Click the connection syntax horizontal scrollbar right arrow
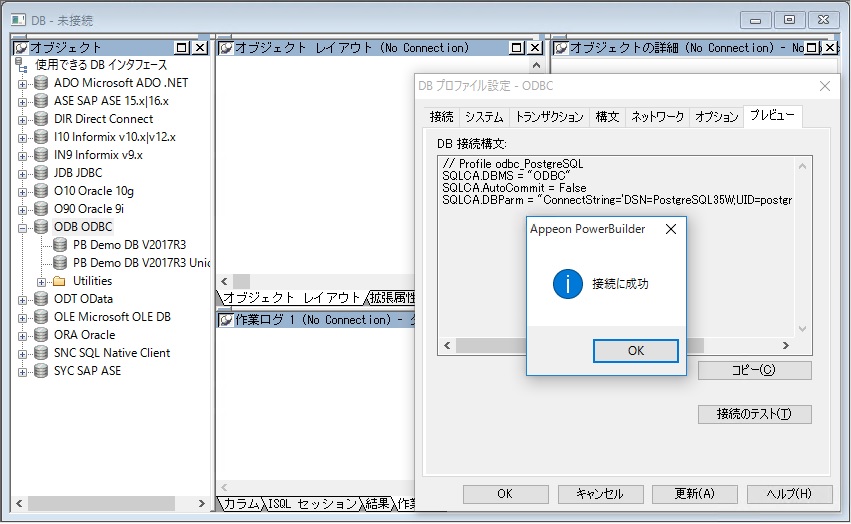851x524 pixels. (785, 345)
